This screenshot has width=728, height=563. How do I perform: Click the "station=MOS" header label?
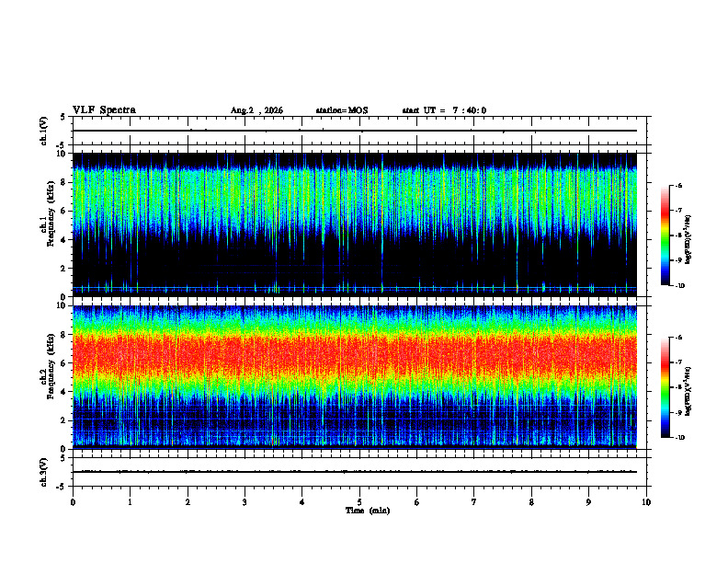[x=342, y=110]
